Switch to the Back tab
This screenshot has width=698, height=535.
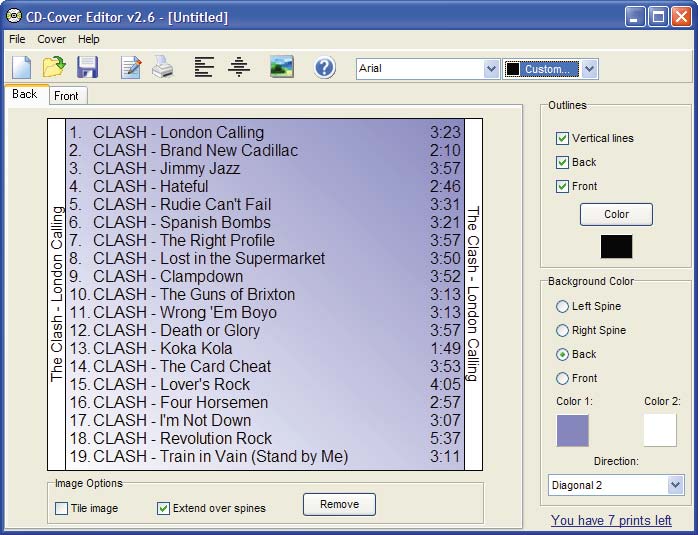[x=25, y=94]
